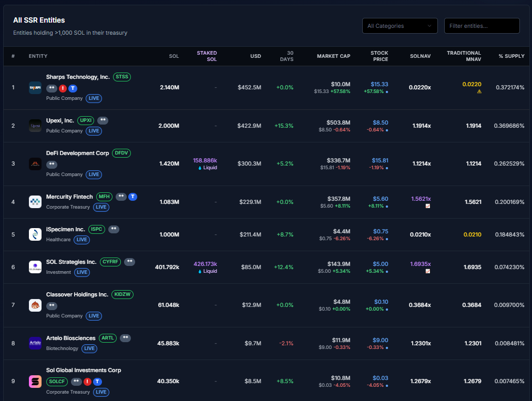This screenshot has width=532, height=401.
Task: Click the gray ** badge next to ISPC
Action: tap(114, 229)
